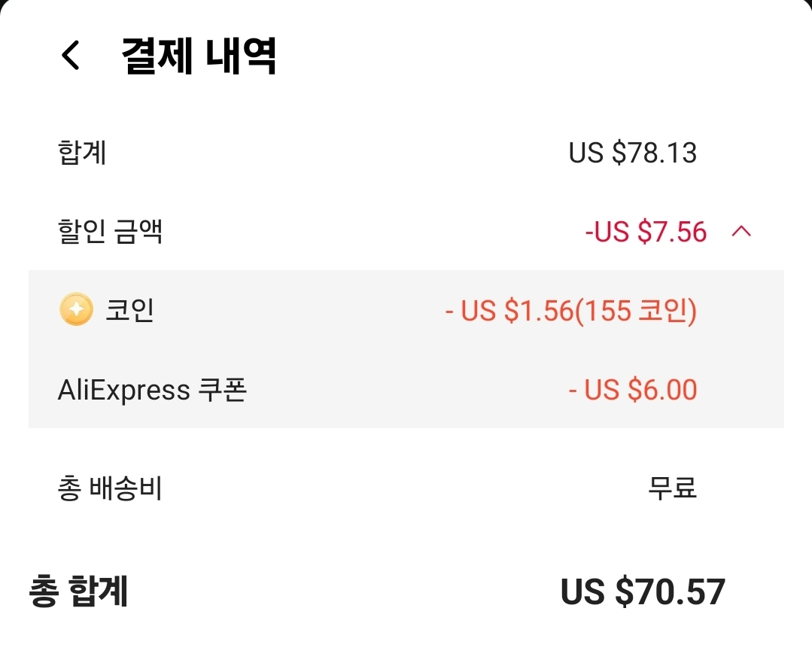812x672 pixels.
Task: Select the 합계 subtotal label
Action: click(x=82, y=154)
